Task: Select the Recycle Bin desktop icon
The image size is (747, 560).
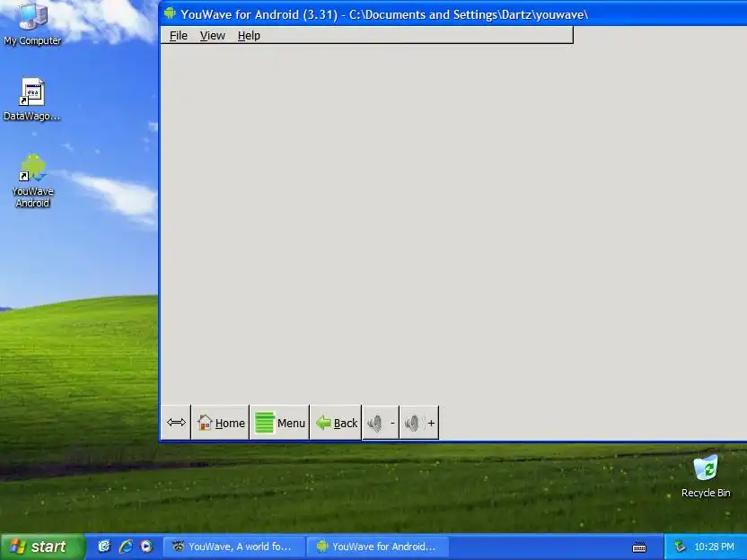Action: (x=706, y=477)
